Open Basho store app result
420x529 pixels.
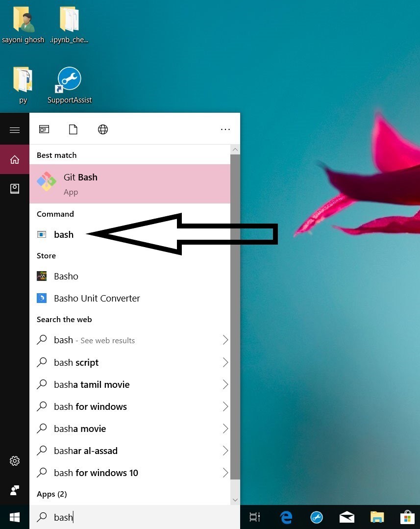pos(130,277)
